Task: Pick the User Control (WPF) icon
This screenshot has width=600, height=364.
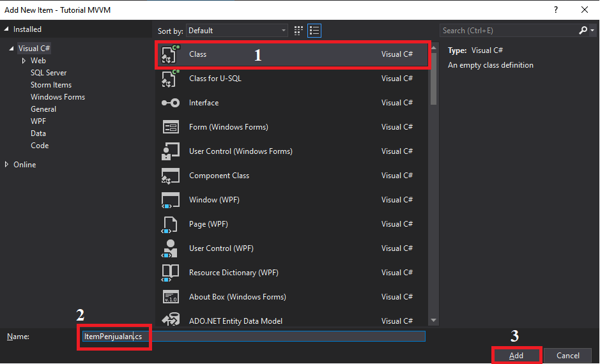Action: [x=170, y=248]
